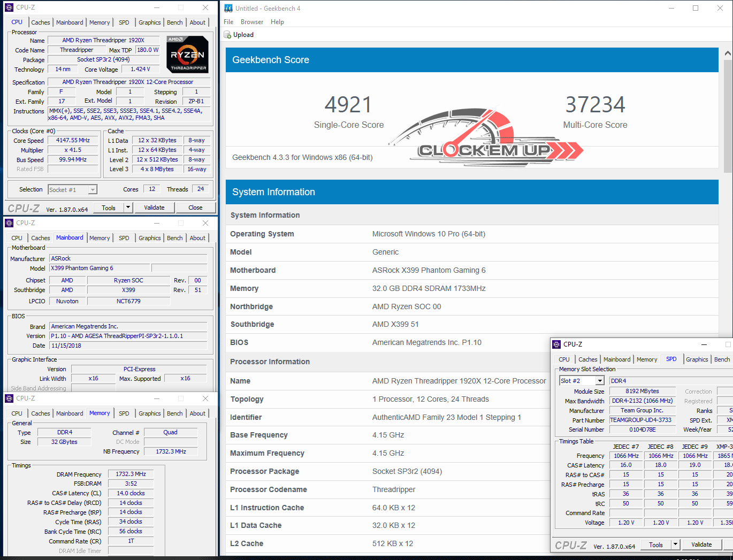Open the Tools dropdown arrow in top CPU-Z

128,208
